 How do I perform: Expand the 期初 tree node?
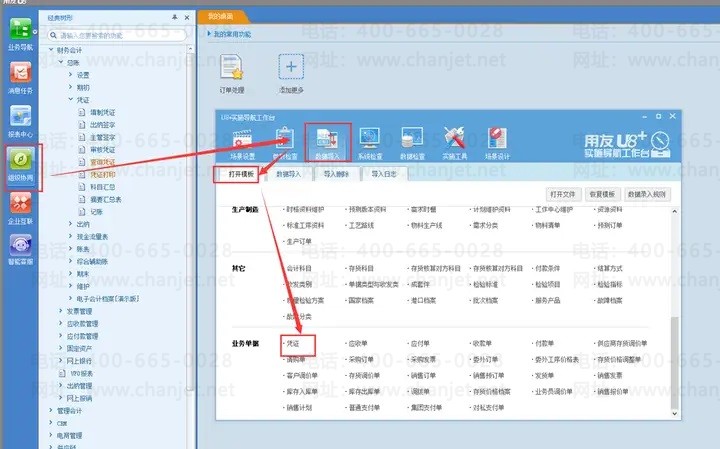71,87
